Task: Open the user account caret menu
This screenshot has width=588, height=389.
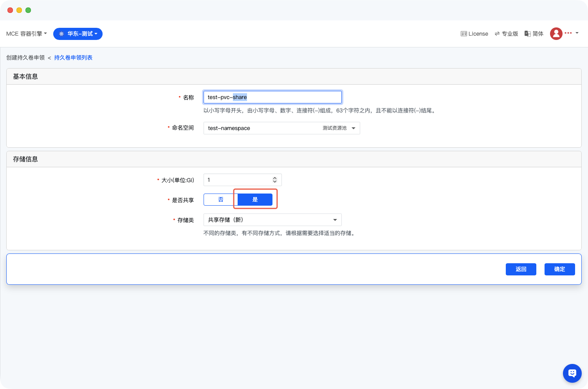Action: [577, 33]
